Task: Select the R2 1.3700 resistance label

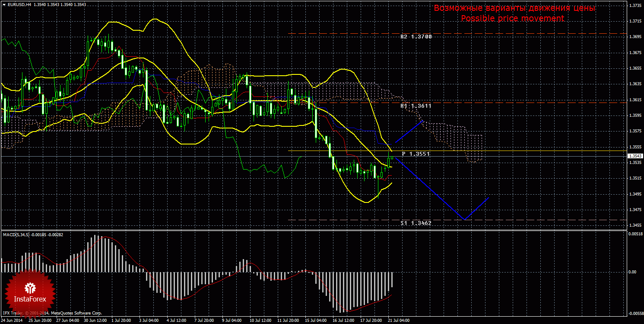Action: (x=416, y=37)
